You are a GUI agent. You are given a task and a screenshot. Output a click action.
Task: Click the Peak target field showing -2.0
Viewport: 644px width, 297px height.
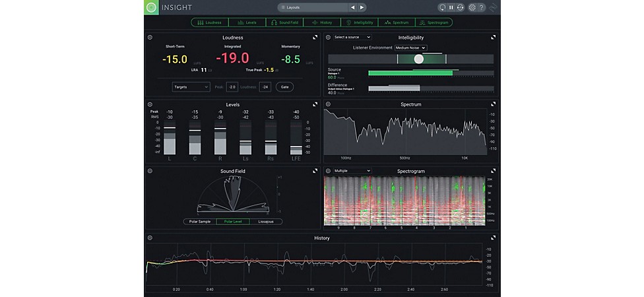[232, 87]
